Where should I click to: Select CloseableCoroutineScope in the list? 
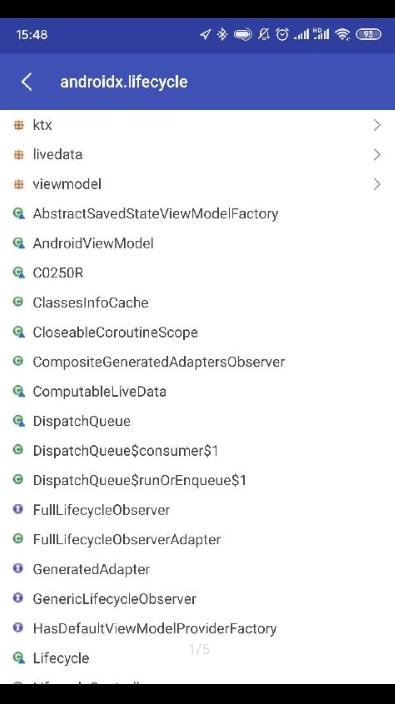click(x=198, y=332)
